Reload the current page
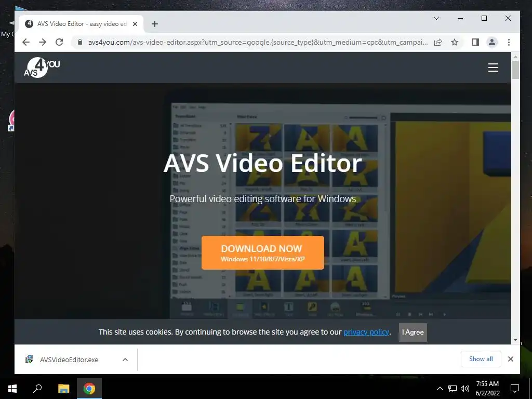Viewport: 532px width, 399px height. pyautogui.click(x=59, y=42)
